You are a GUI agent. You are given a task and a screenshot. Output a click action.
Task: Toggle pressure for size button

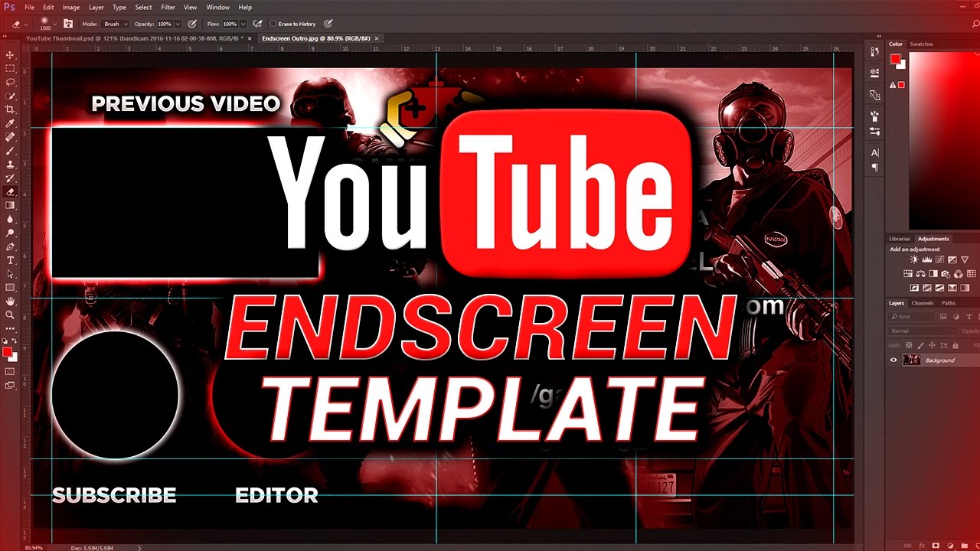pos(328,24)
